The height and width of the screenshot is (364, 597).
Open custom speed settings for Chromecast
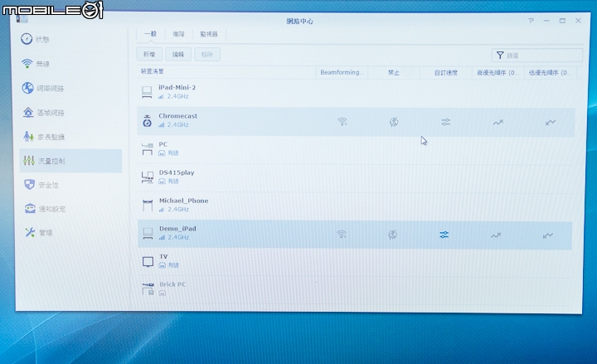click(446, 122)
